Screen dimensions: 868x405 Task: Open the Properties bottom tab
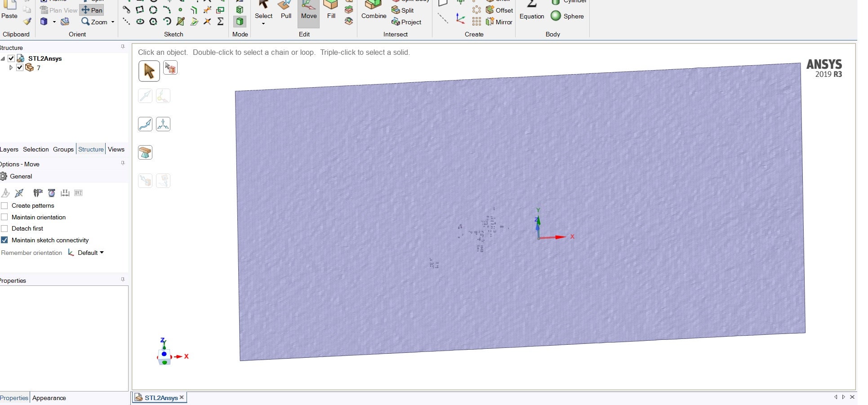pos(14,398)
